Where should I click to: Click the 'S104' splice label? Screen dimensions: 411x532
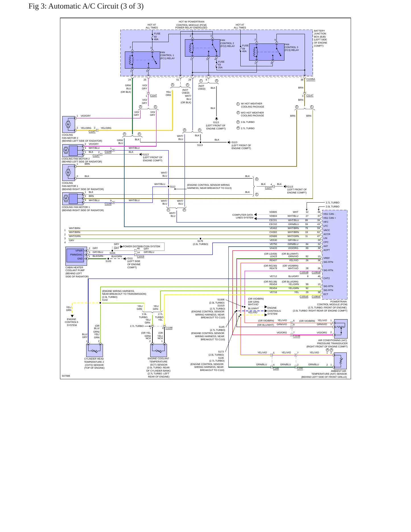pyautogui.click(x=112, y=253)
